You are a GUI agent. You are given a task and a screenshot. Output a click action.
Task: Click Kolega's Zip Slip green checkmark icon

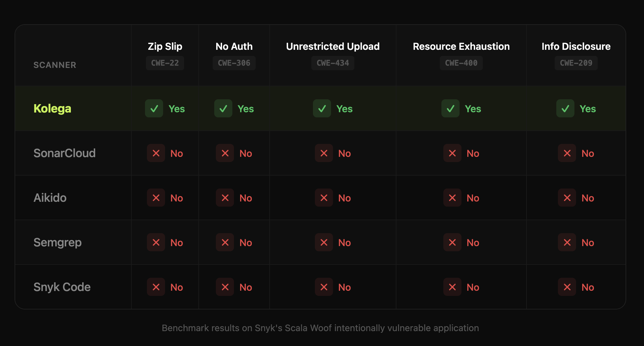point(154,108)
